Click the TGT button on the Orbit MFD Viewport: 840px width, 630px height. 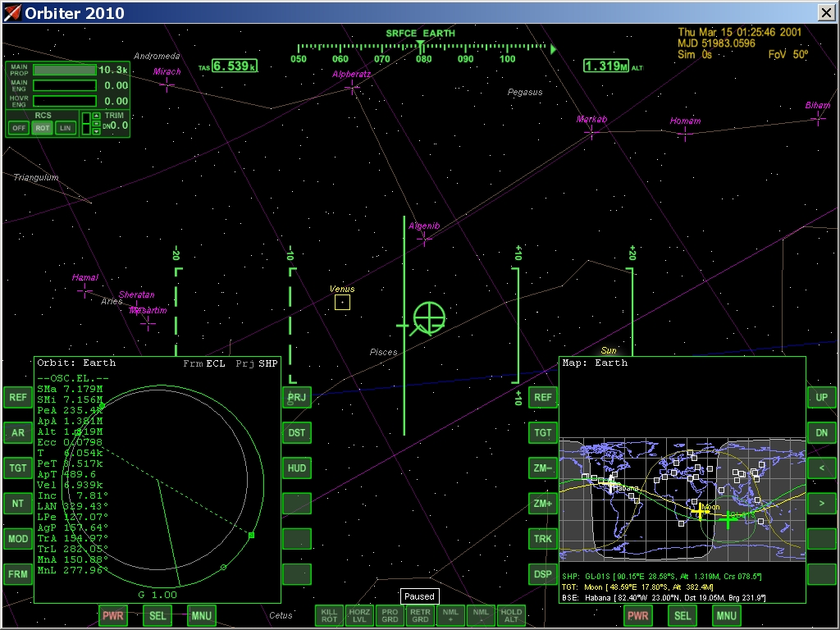point(18,468)
